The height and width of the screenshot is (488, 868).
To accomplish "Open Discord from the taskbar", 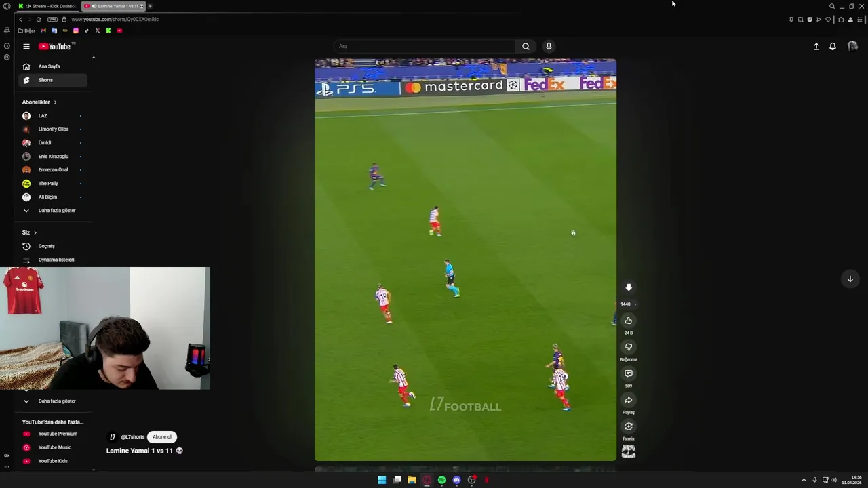I will coord(456,480).
